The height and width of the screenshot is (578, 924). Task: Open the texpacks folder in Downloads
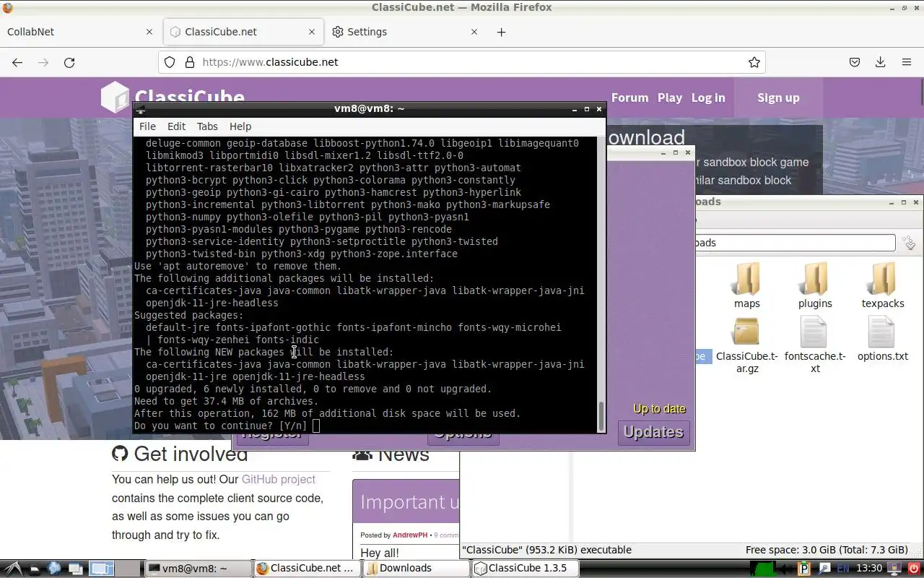pyautogui.click(x=883, y=286)
